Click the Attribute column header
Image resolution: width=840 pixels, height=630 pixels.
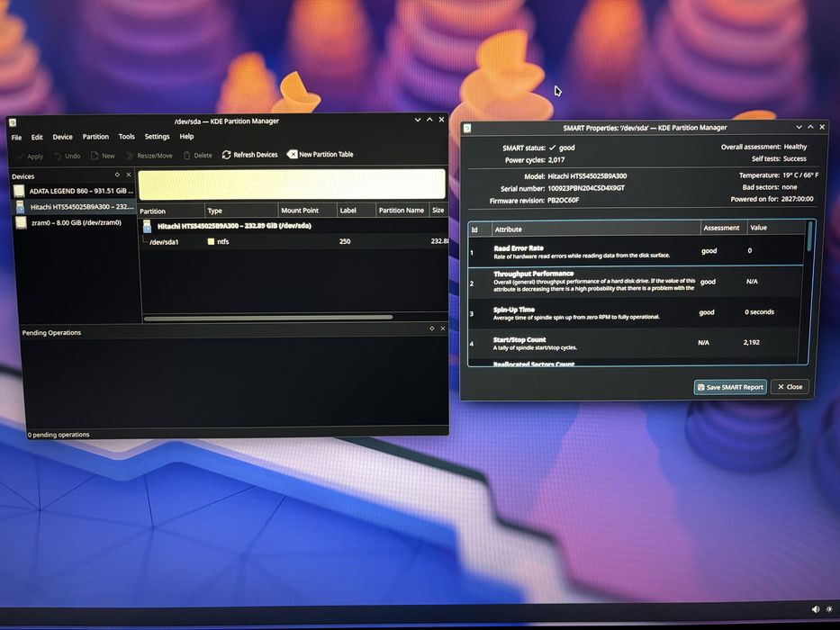point(596,229)
